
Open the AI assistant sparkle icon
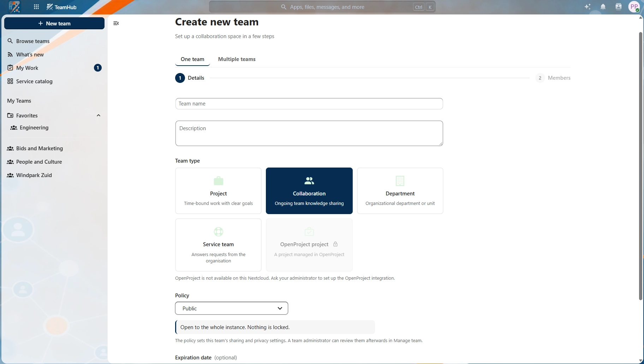coord(588,7)
